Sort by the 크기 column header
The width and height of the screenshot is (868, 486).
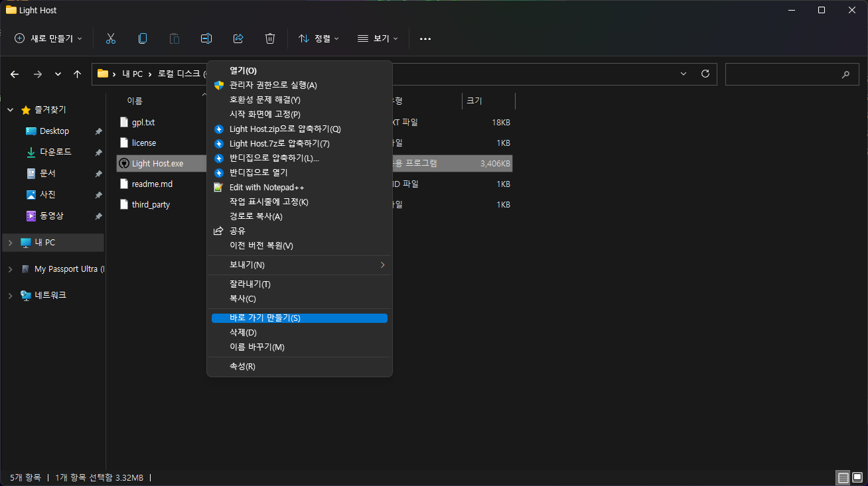474,101
